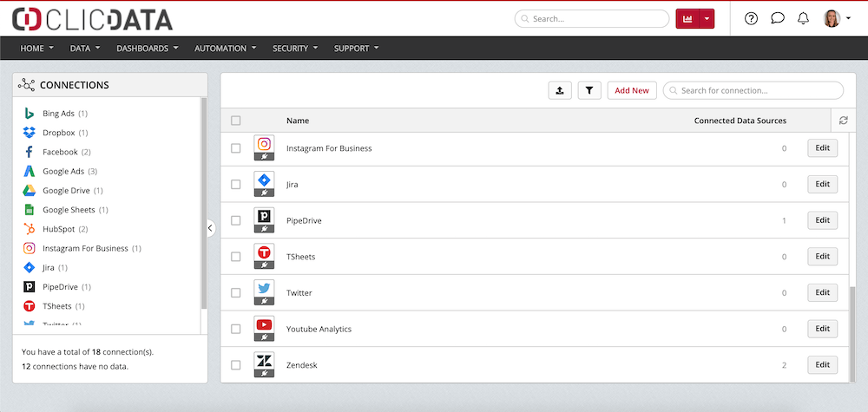Open the AUTOMATION menu
868x412 pixels.
click(226, 48)
